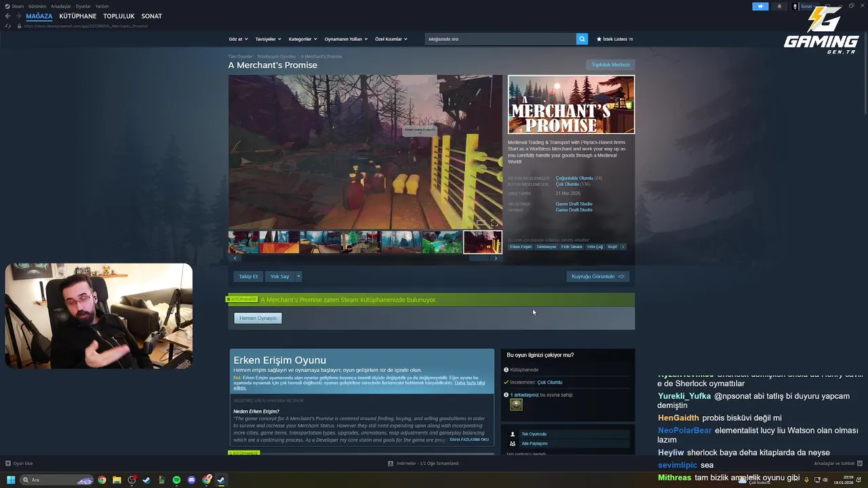This screenshot has width=868, height=488.
Task: Open the İstek Listesi wishlist link
Action: coord(614,39)
